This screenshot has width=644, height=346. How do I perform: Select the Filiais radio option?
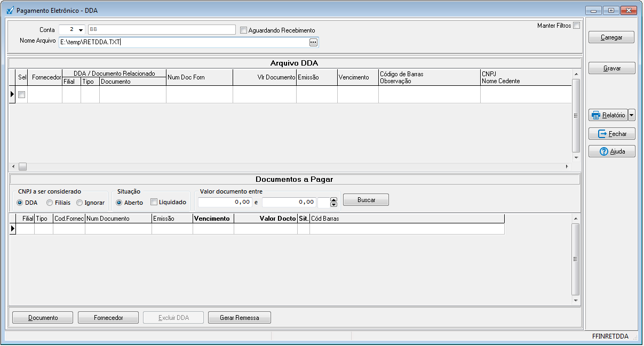(50, 203)
